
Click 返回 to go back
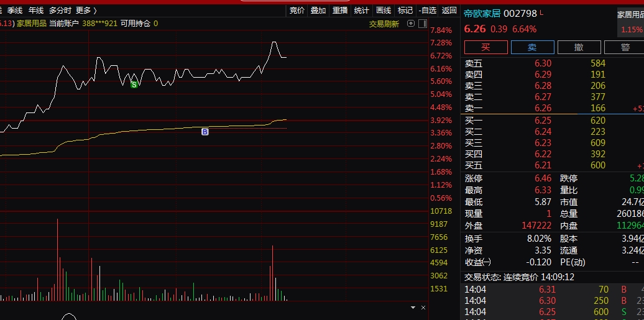tap(449, 11)
